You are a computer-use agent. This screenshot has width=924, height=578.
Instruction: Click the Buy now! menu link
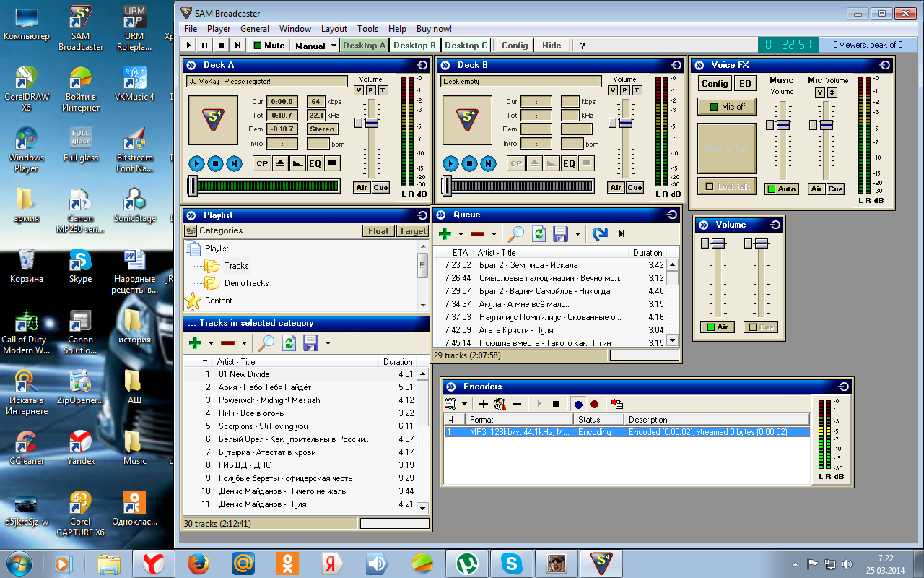tap(434, 29)
